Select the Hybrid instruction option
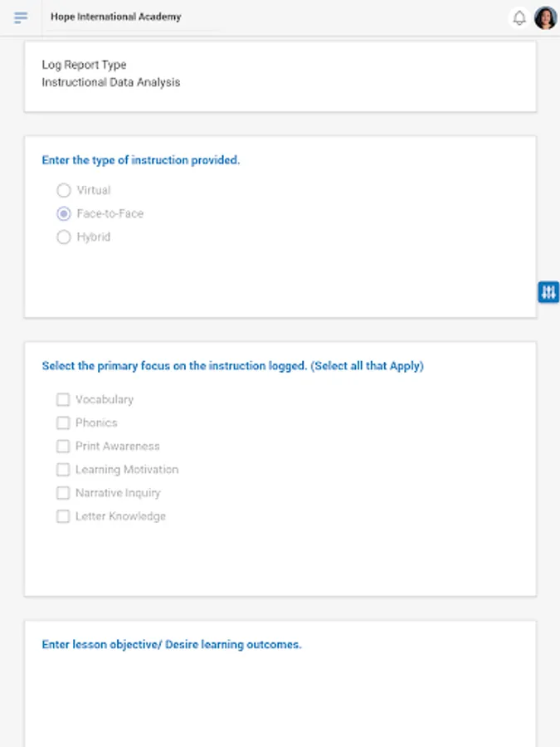 (64, 237)
